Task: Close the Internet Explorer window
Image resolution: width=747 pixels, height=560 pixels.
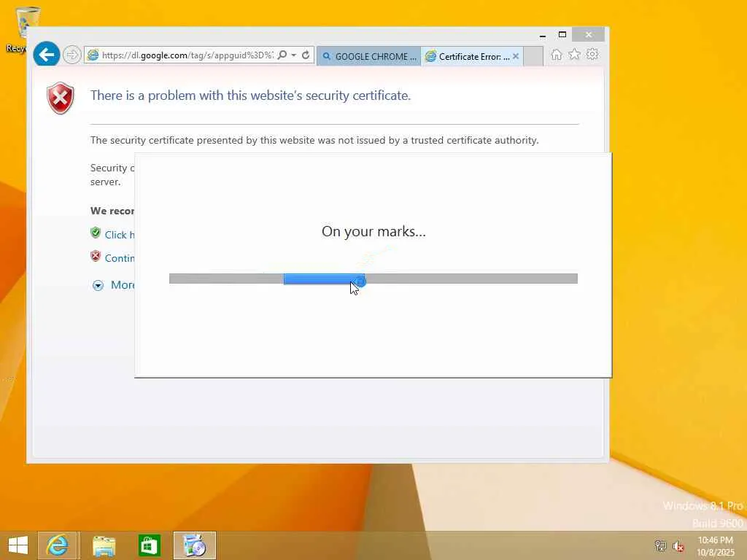Action: pos(589,35)
